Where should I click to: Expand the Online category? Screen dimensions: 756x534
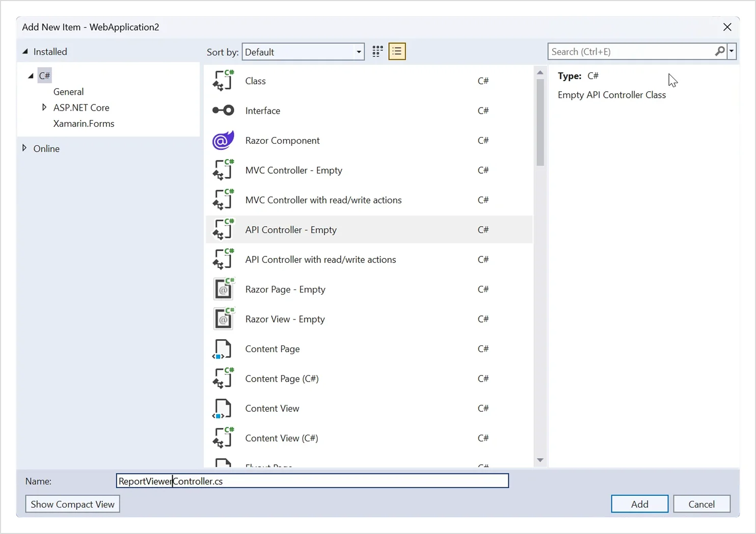[24, 148]
